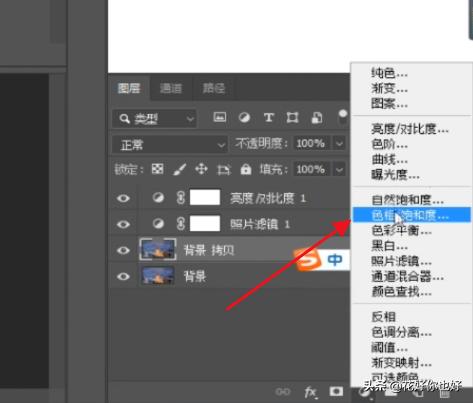Viewport: 473px width, 403px height.
Task: Toggle the 中 input language indicator
Action: pyautogui.click(x=335, y=259)
